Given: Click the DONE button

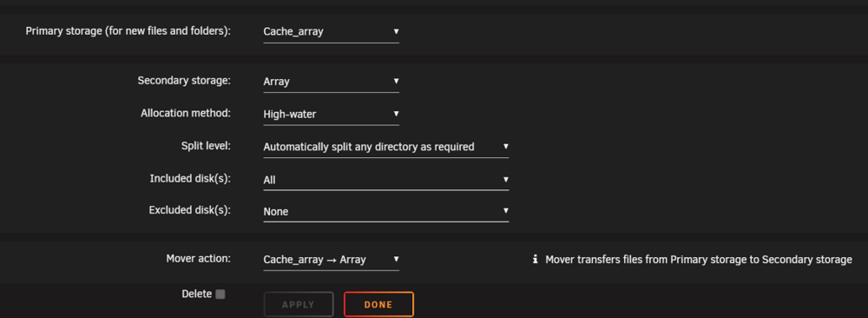Looking at the screenshot, I should pyautogui.click(x=378, y=304).
